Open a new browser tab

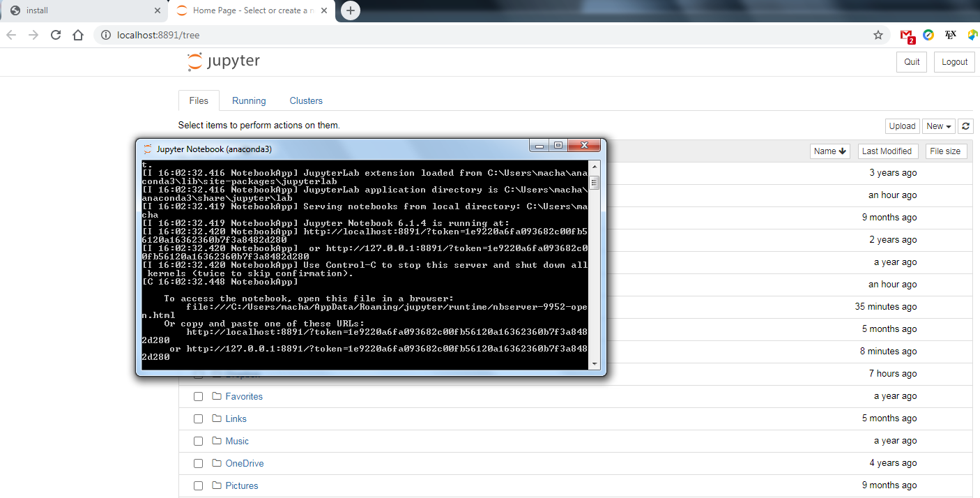coord(351,10)
